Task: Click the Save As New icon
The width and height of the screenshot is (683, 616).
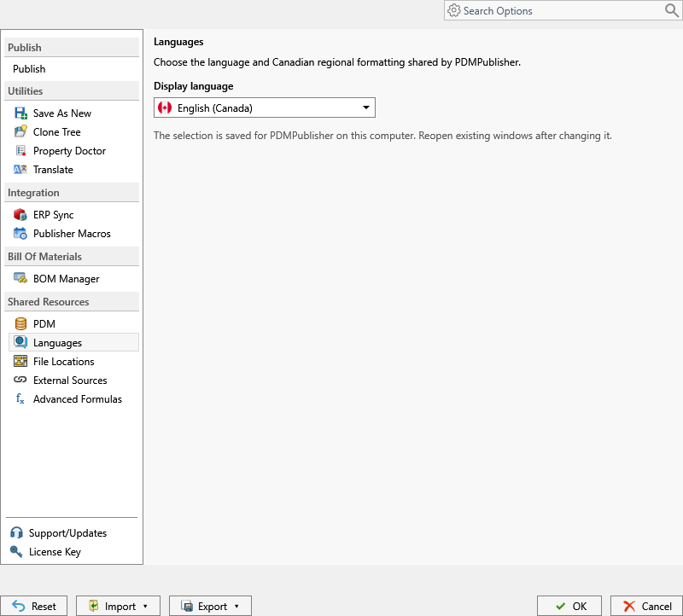Action: (x=20, y=113)
